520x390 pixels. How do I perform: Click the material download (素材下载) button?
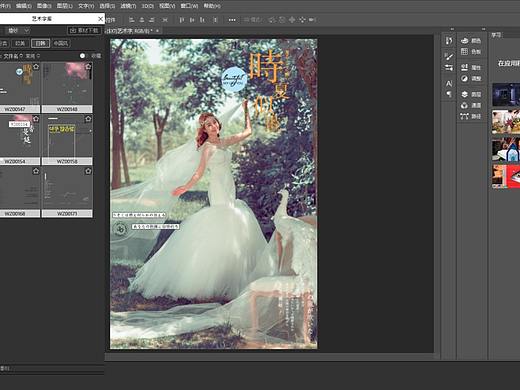click(85, 31)
